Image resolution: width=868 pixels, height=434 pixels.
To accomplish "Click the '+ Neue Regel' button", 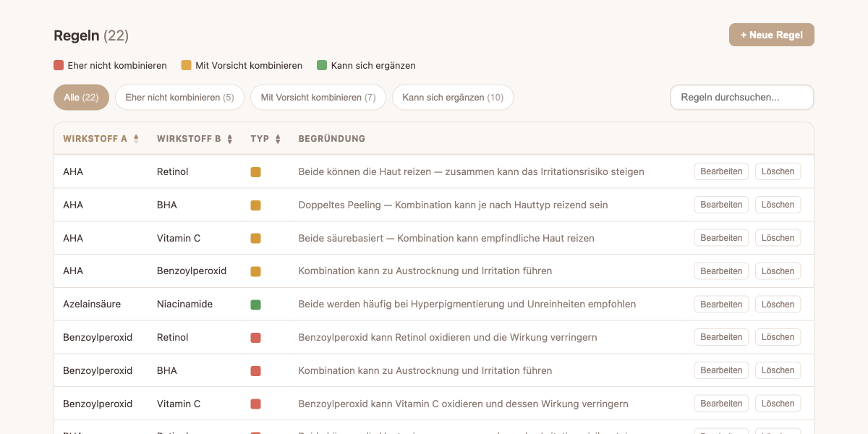I will click(772, 35).
